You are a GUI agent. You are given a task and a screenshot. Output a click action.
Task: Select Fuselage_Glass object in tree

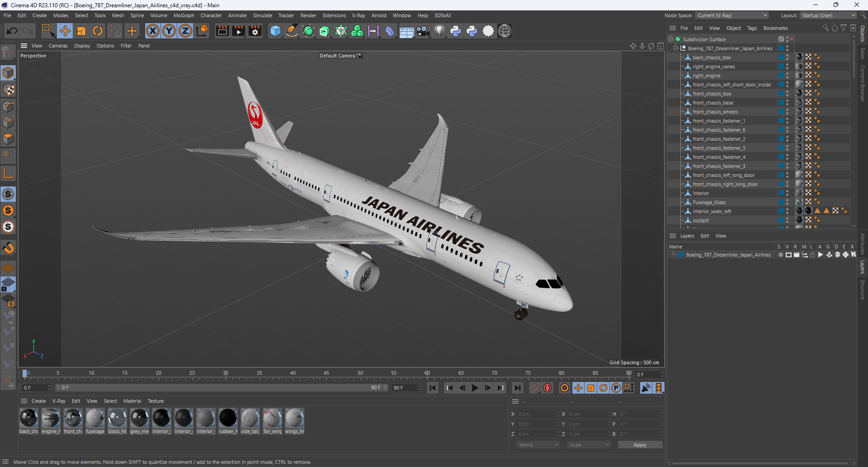click(x=709, y=202)
